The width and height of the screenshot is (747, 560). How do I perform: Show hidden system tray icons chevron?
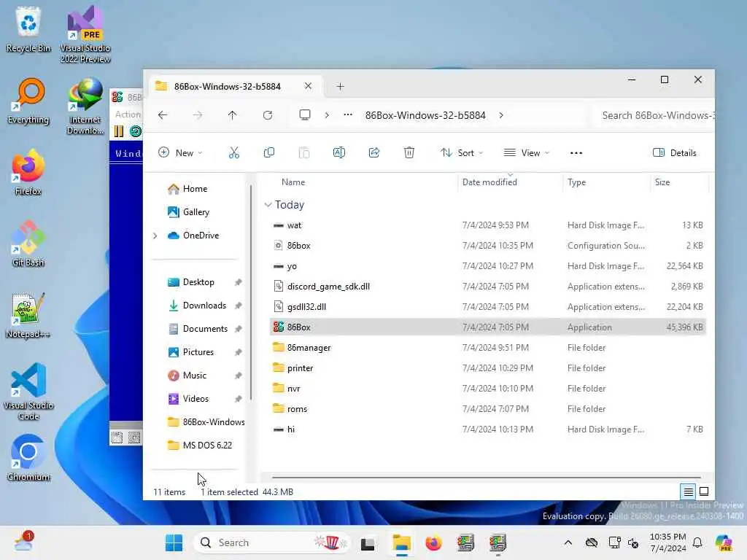(x=568, y=542)
